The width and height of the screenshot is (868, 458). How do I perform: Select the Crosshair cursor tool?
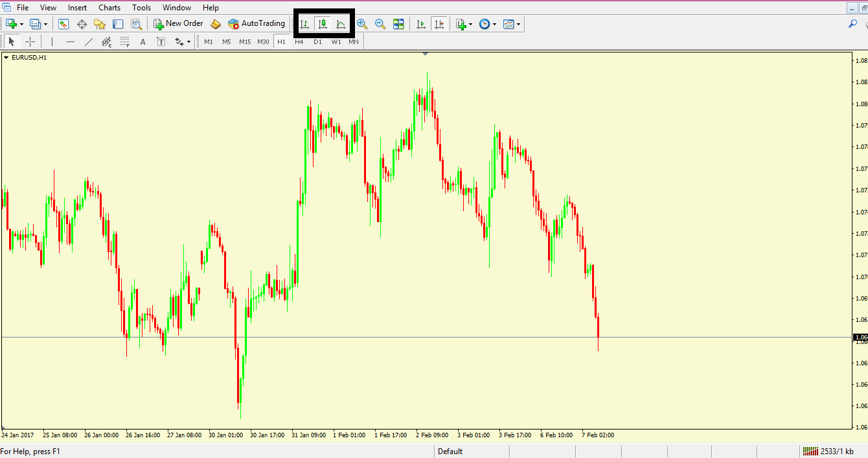click(x=30, y=41)
